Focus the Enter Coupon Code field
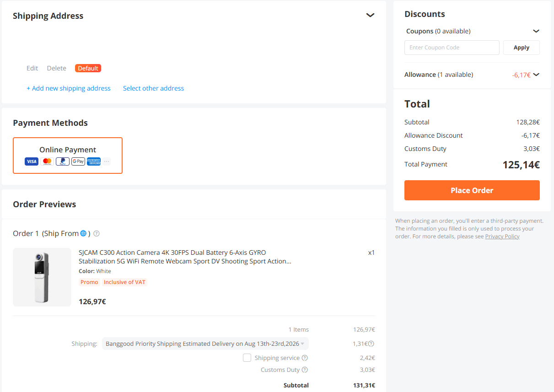 pyautogui.click(x=452, y=48)
